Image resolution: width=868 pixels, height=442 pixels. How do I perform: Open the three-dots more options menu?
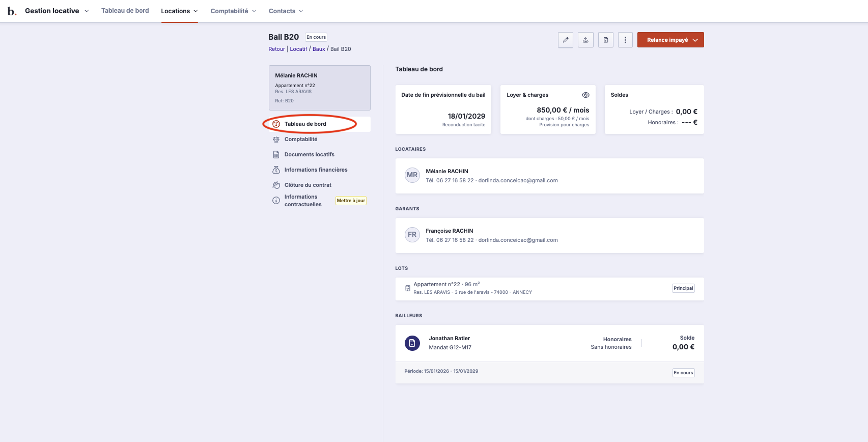click(625, 40)
